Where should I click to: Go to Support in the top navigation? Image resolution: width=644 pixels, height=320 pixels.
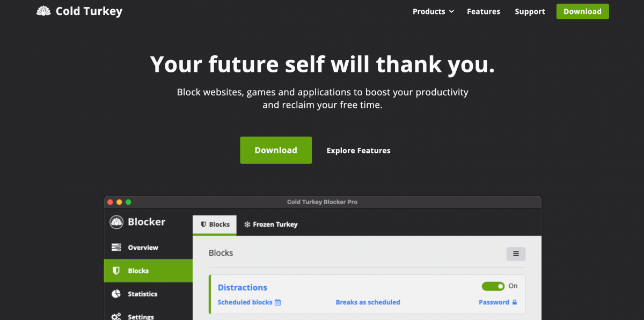click(x=530, y=11)
